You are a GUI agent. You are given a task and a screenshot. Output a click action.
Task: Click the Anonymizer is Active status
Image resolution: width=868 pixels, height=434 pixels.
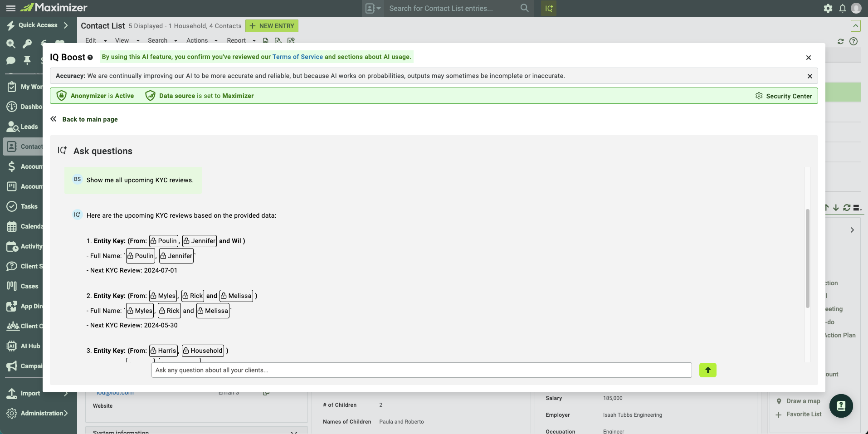point(96,96)
